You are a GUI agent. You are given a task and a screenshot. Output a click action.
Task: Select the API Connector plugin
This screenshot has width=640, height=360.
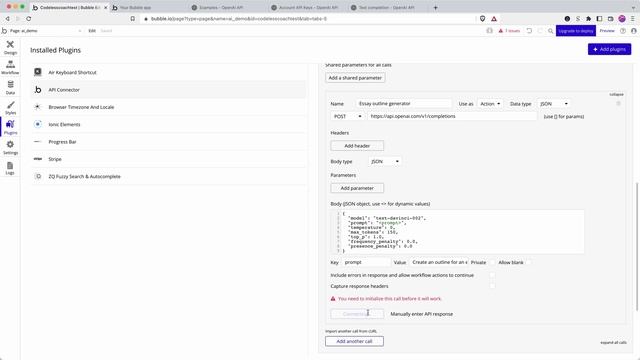pos(169,90)
